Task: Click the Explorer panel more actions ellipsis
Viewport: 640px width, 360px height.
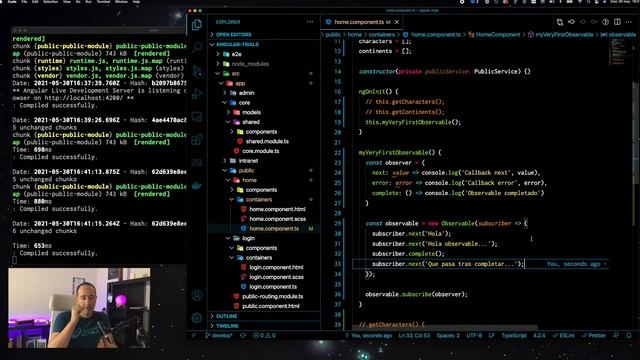Action: pyautogui.click(x=310, y=22)
